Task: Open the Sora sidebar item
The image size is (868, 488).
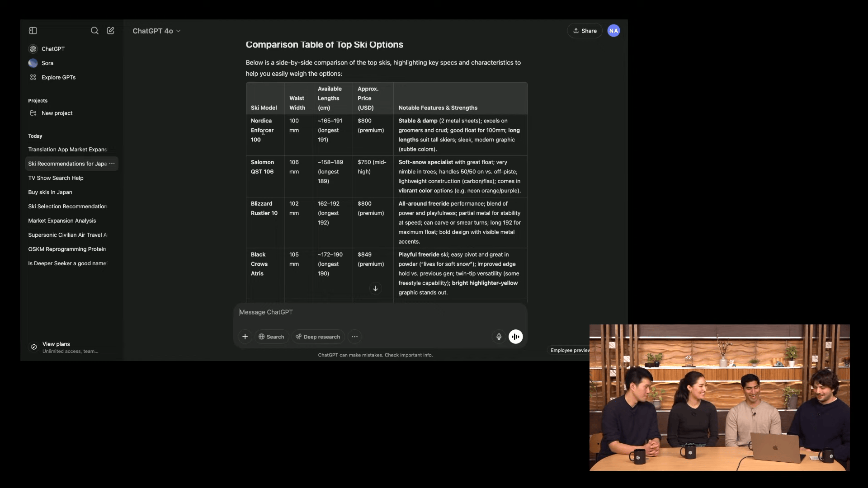Action: (47, 63)
